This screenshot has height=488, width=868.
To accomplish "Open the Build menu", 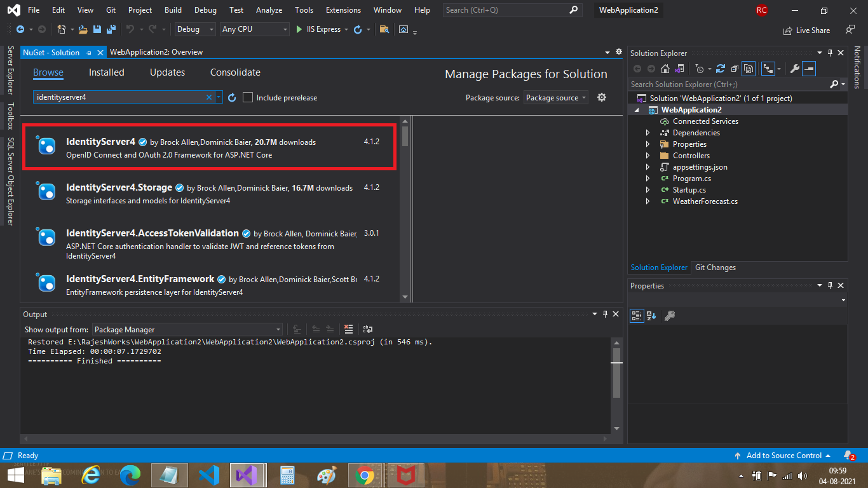I will 173,10.
